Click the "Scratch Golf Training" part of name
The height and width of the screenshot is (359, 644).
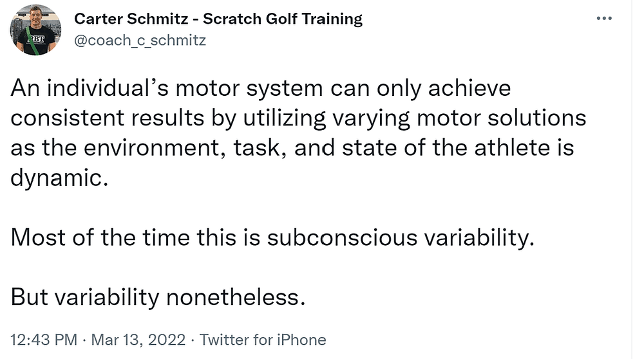283,19
